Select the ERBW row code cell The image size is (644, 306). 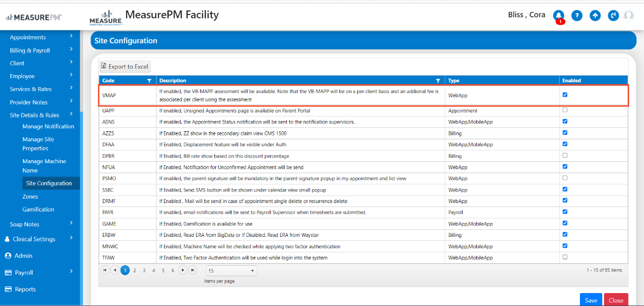(x=128, y=235)
